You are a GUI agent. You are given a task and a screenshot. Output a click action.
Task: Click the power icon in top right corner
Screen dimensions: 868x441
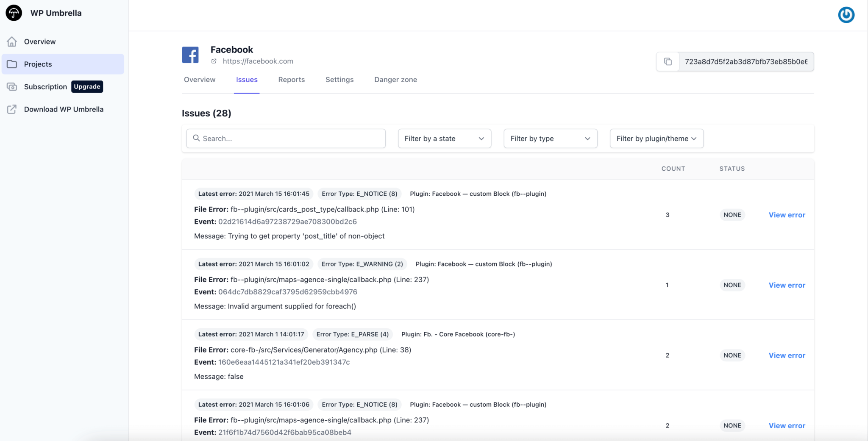tap(846, 15)
